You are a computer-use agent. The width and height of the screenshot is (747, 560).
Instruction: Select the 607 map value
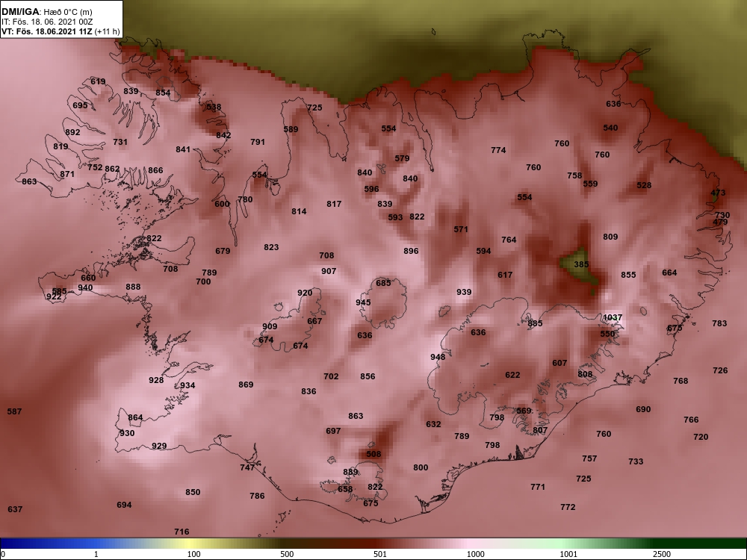pos(560,363)
